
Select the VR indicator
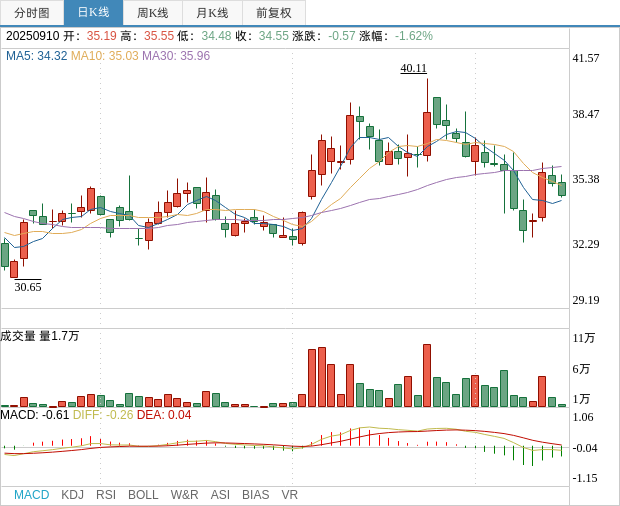click(289, 495)
